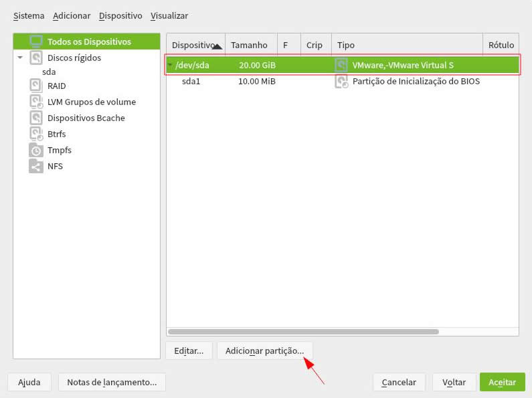Click the NFS share icon

36,167
